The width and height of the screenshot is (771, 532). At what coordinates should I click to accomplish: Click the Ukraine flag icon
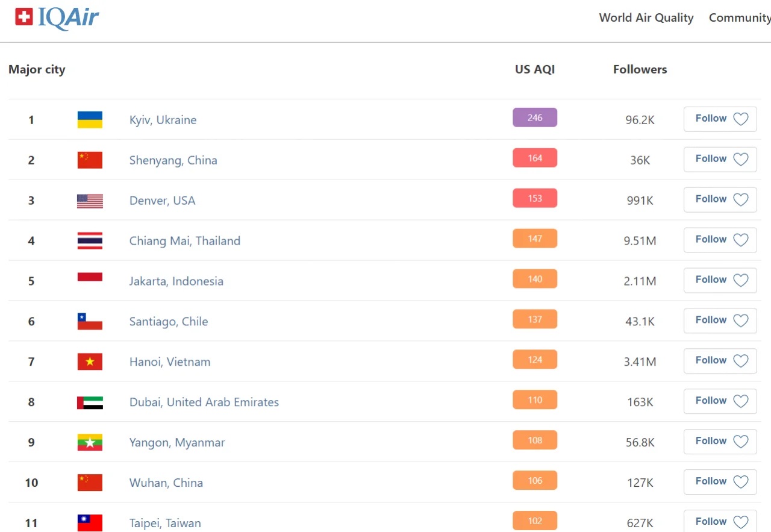(90, 120)
